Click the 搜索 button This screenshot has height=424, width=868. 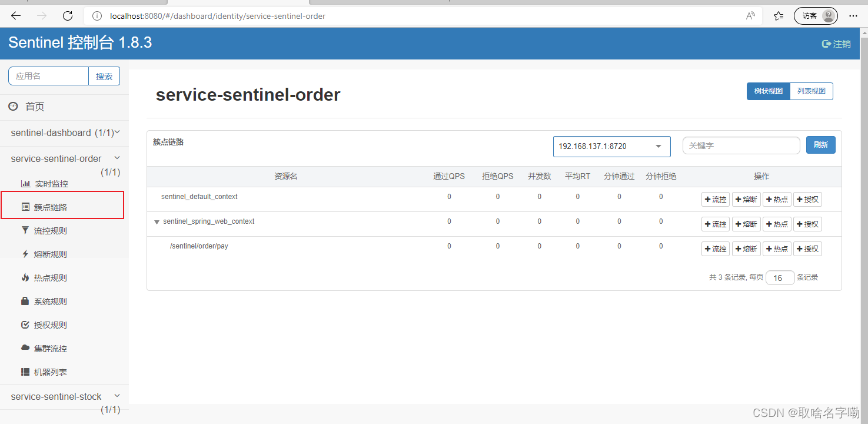point(104,76)
